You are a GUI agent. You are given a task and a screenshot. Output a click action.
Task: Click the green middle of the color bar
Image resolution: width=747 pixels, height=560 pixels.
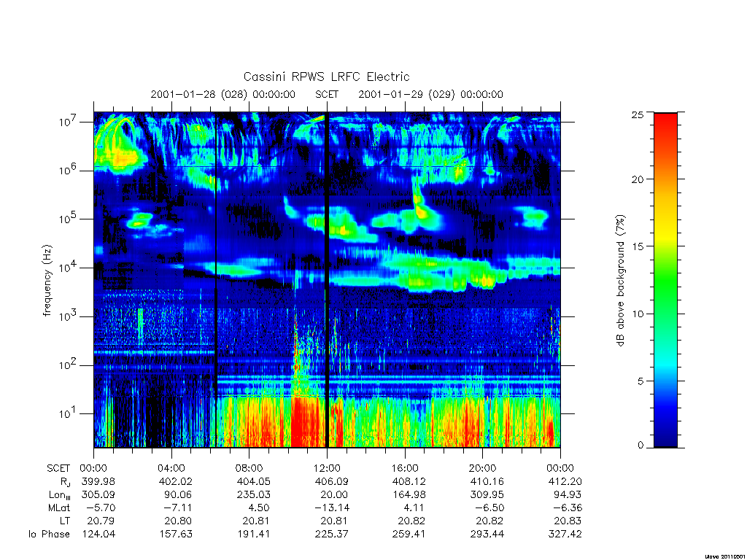pyautogui.click(x=665, y=281)
